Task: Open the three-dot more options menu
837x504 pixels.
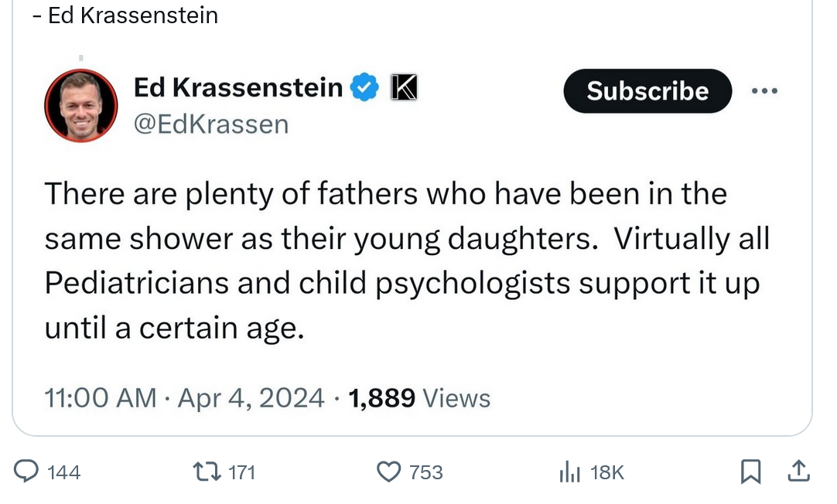Action: 764,91
